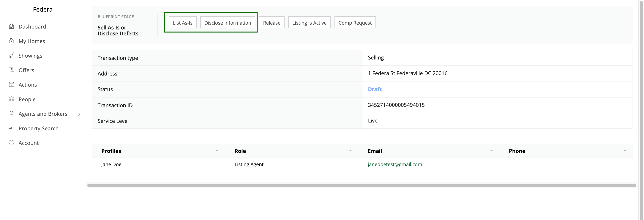
Task: Open the Phone column dropdown arrow
Action: (x=625, y=151)
